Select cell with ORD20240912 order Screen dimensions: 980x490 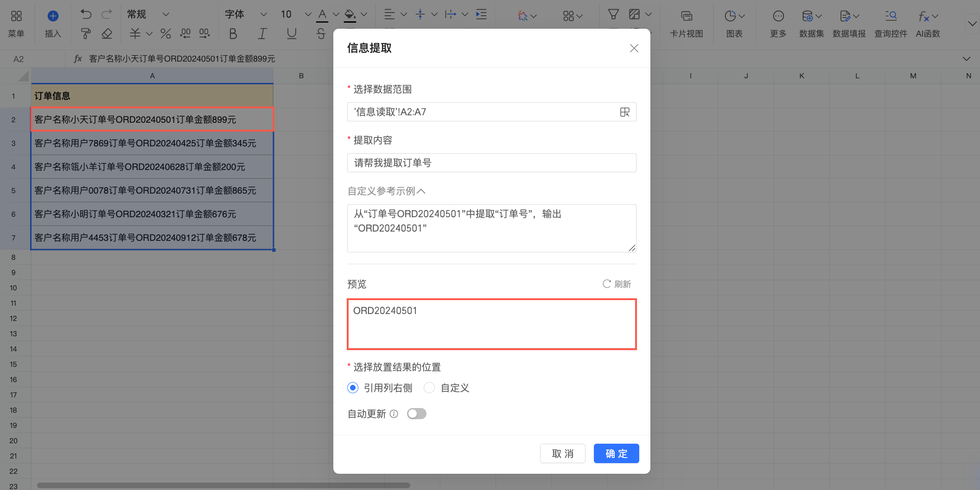click(x=153, y=238)
